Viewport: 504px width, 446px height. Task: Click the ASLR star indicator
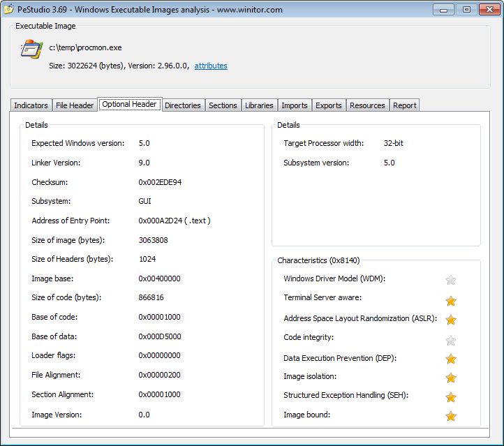[451, 320]
